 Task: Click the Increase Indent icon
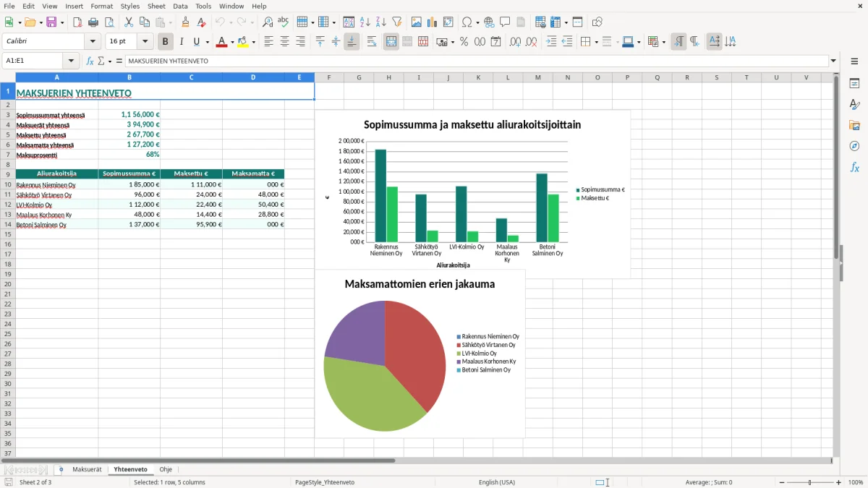(551, 42)
